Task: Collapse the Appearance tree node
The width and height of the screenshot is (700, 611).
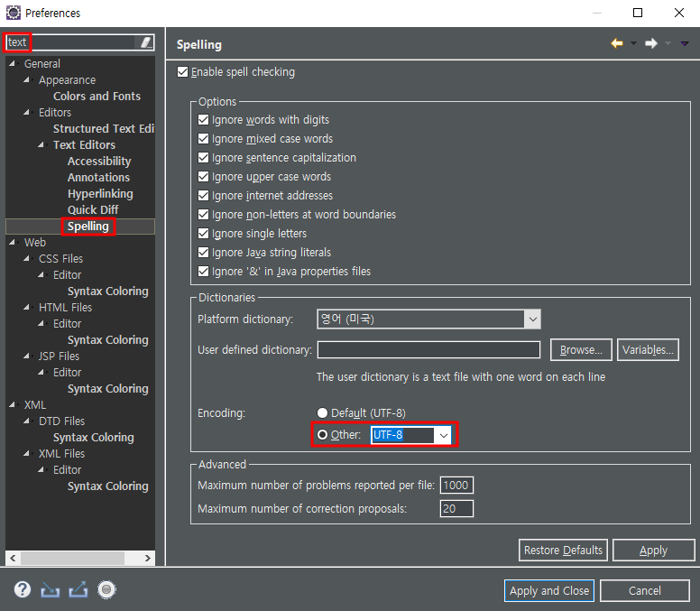Action: pyautogui.click(x=27, y=80)
